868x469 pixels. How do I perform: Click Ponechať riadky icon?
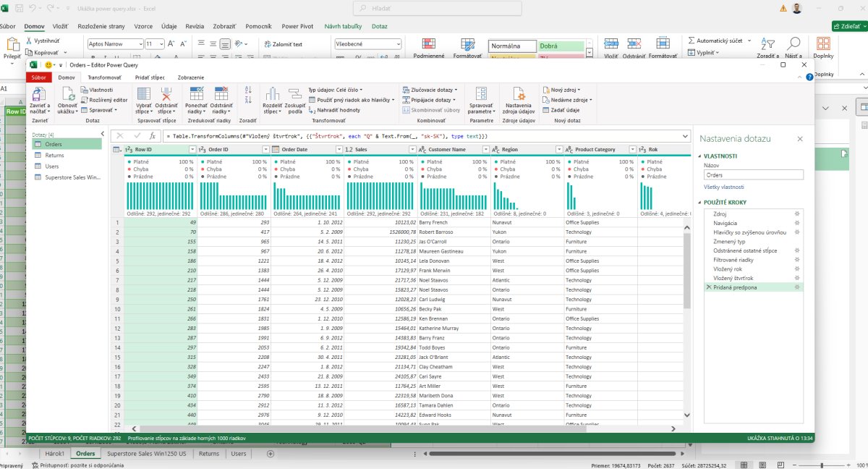pyautogui.click(x=195, y=94)
